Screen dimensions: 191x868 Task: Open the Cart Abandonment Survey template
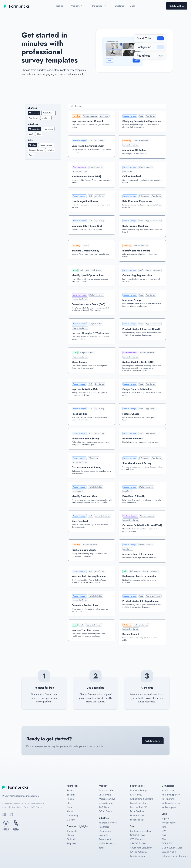coord(91,466)
